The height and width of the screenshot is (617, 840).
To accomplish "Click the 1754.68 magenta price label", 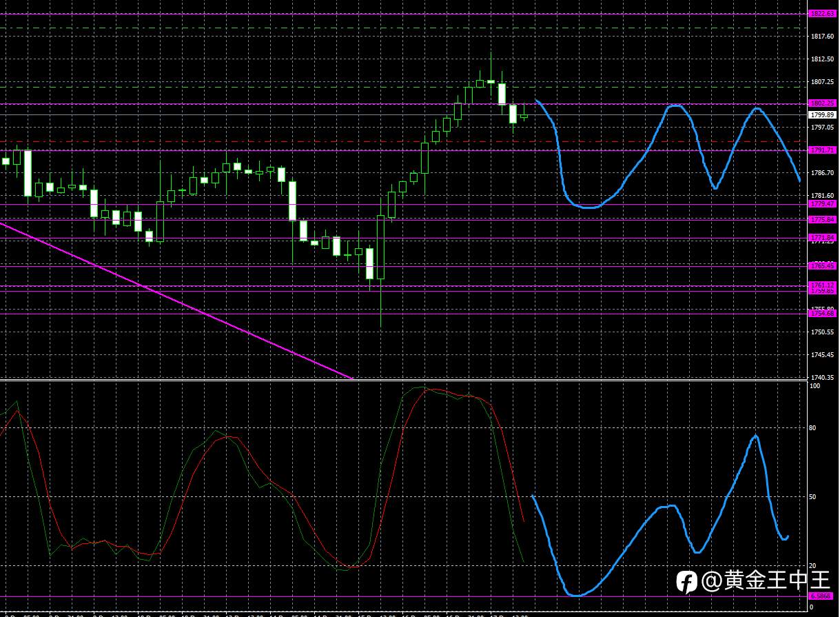I will tap(822, 314).
